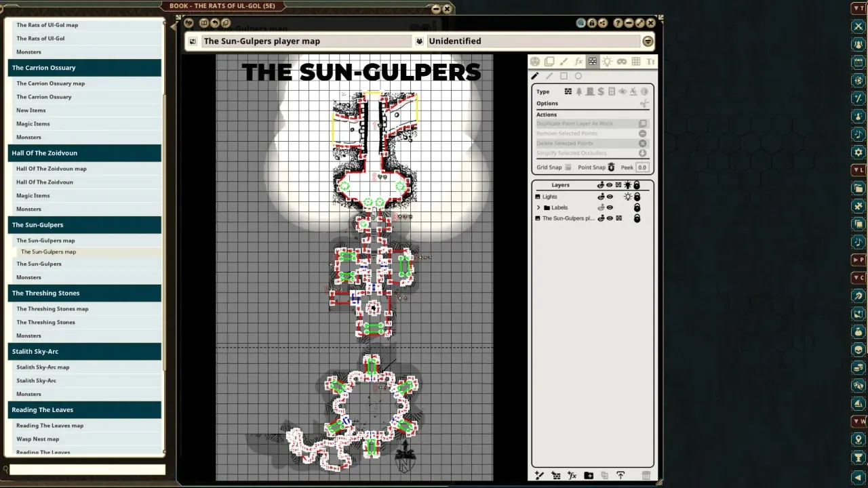The height and width of the screenshot is (488, 868).
Task: Toggle visibility eye of the Labels folder
Action: coord(610,207)
